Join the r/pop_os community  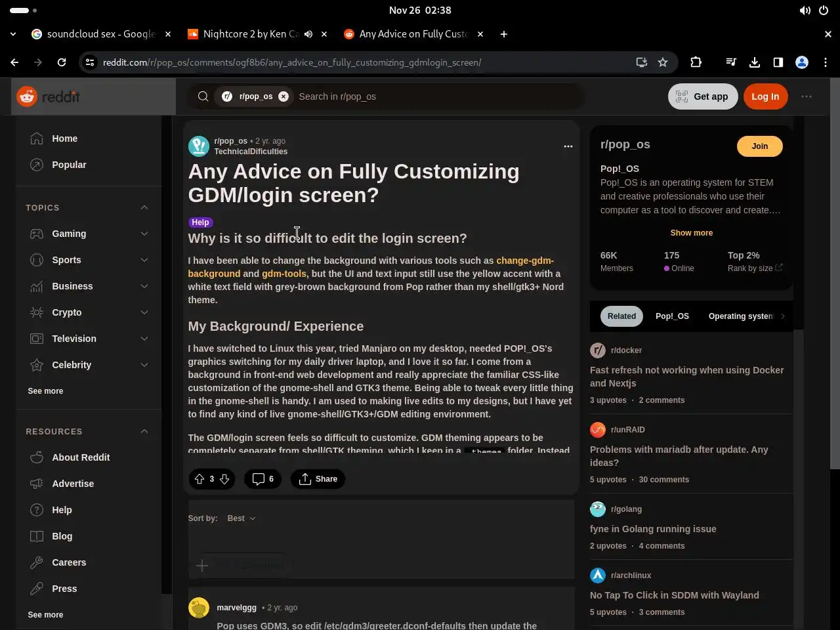click(x=759, y=146)
